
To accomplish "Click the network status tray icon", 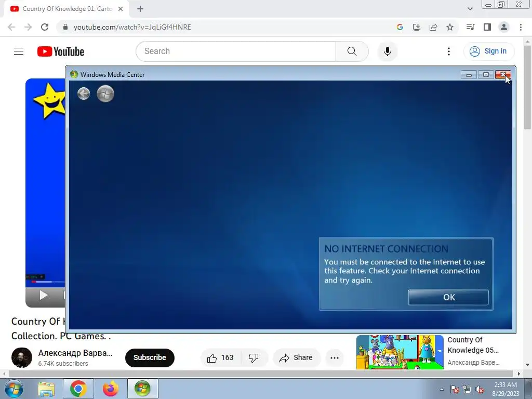I will [x=467, y=389].
